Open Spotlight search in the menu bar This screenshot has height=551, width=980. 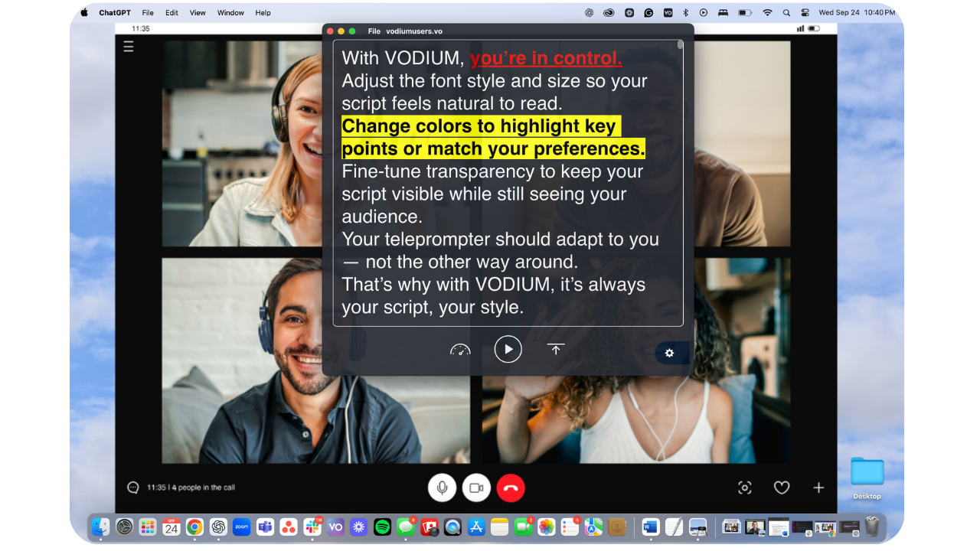[786, 12]
